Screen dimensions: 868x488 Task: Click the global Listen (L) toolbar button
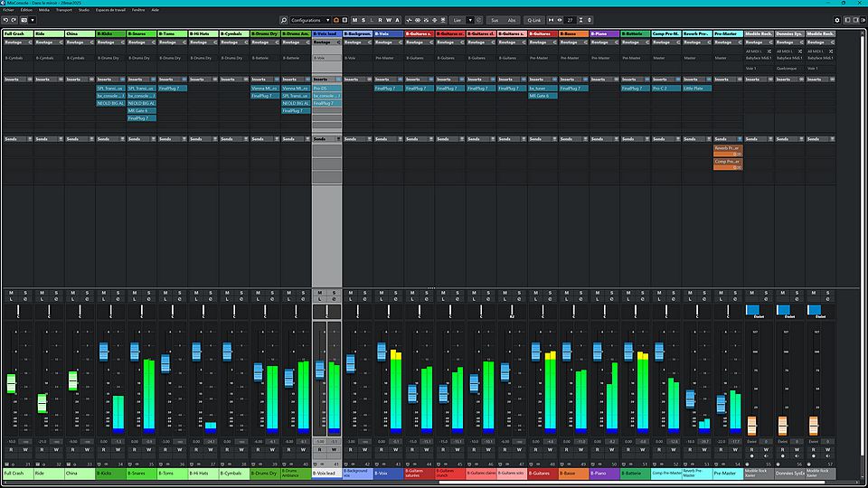(373, 19)
